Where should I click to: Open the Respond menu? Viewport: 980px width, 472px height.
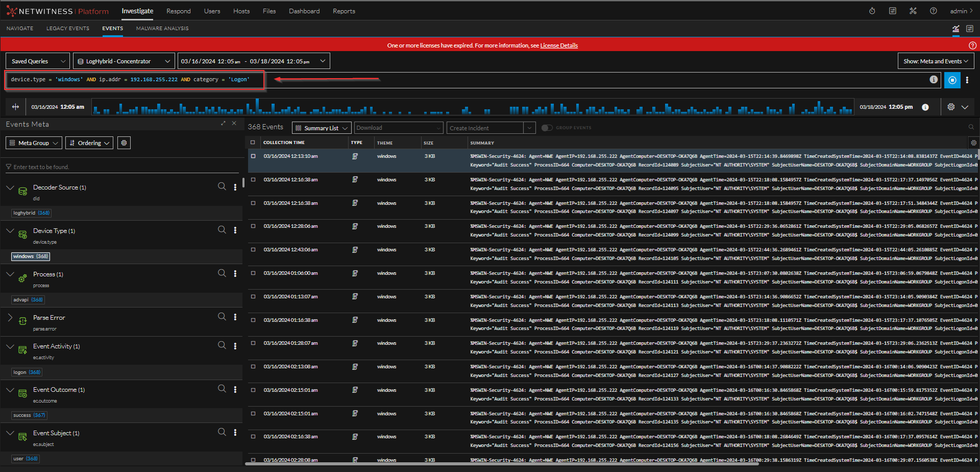point(178,11)
